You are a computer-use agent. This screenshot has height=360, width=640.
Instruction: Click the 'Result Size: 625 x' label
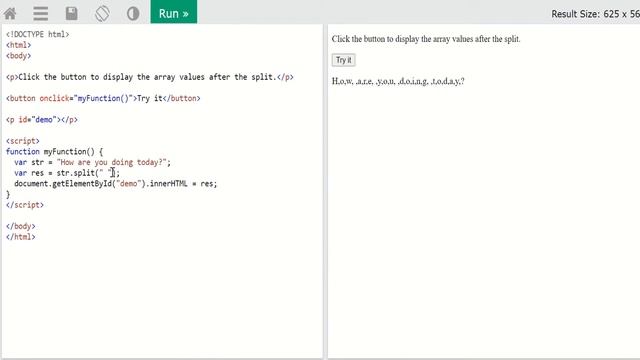(595, 14)
